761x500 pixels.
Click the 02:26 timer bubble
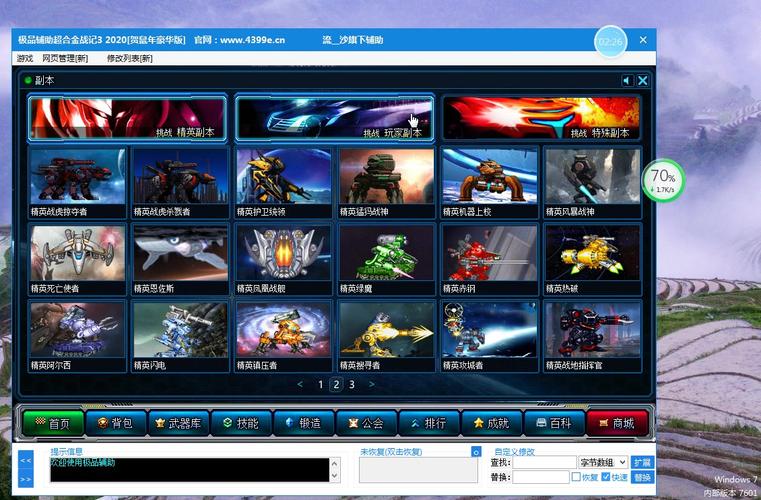[x=610, y=42]
